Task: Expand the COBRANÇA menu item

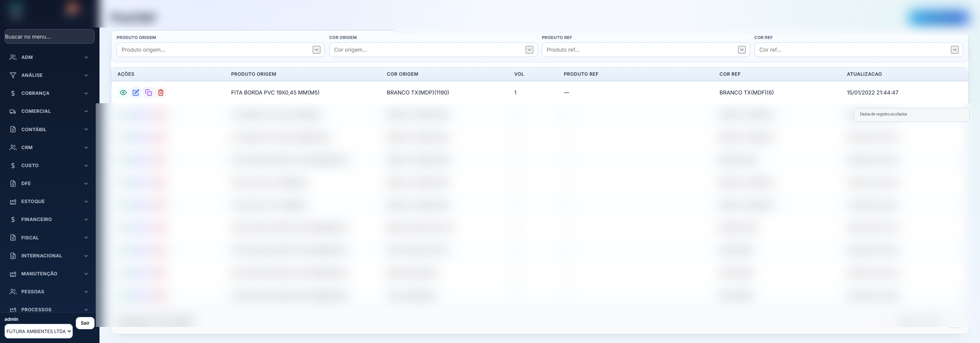Action: tap(49, 93)
